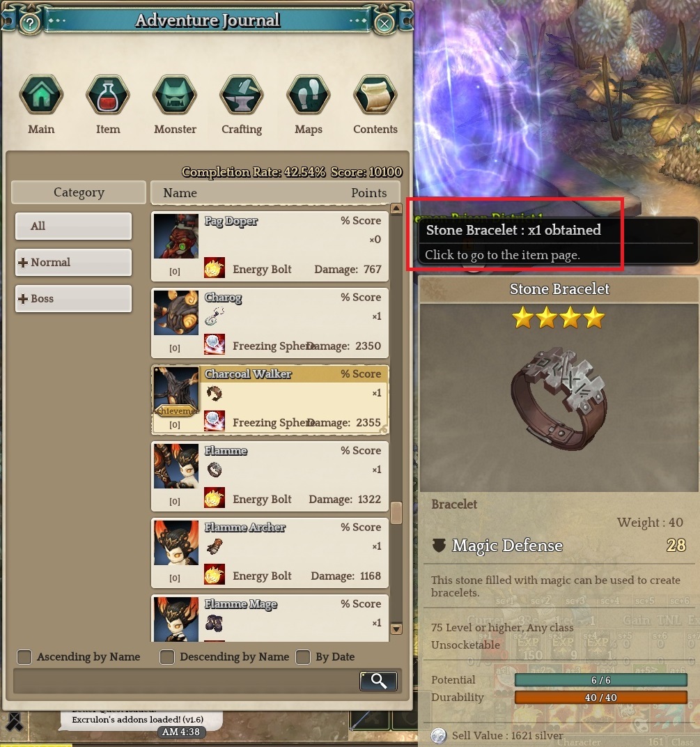Toggle the By Date checkbox
Viewport: 700px width, 747px height.
pyautogui.click(x=303, y=657)
